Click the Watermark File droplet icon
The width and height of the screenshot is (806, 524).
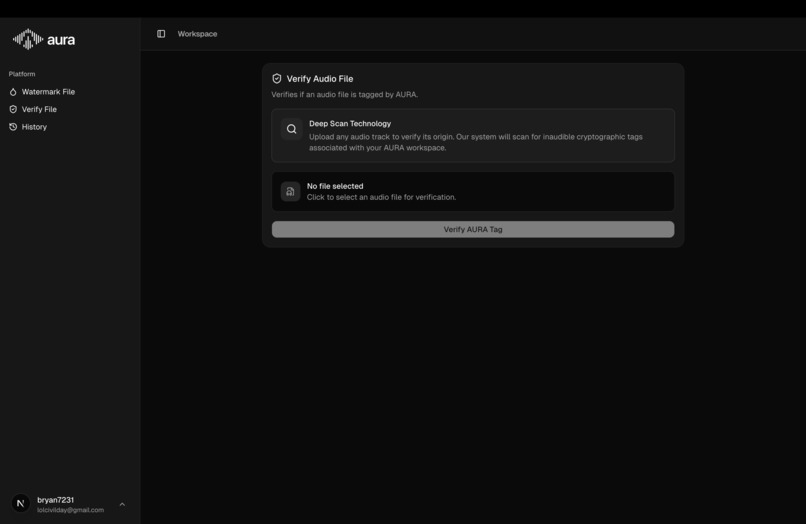(13, 92)
